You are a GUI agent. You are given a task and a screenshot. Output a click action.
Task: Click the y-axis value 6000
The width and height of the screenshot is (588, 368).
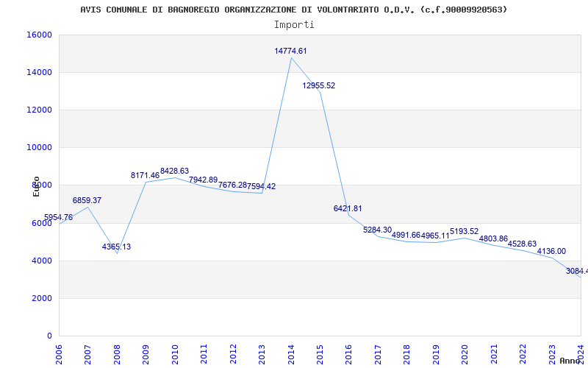click(41, 223)
